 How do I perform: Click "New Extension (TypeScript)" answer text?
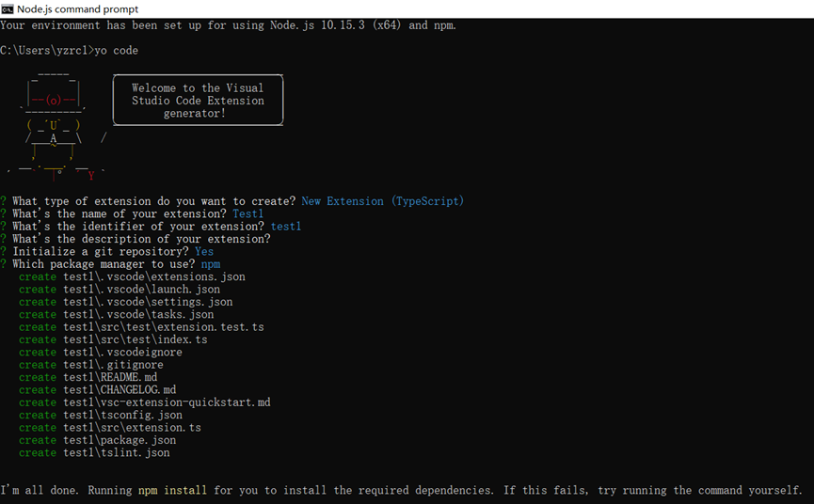coord(382,201)
